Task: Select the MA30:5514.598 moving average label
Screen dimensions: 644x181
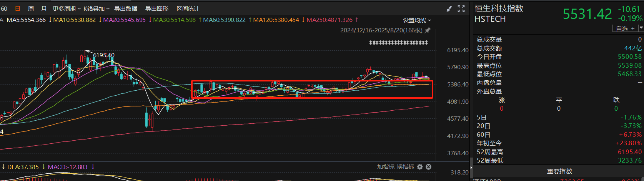Action: (x=175, y=20)
